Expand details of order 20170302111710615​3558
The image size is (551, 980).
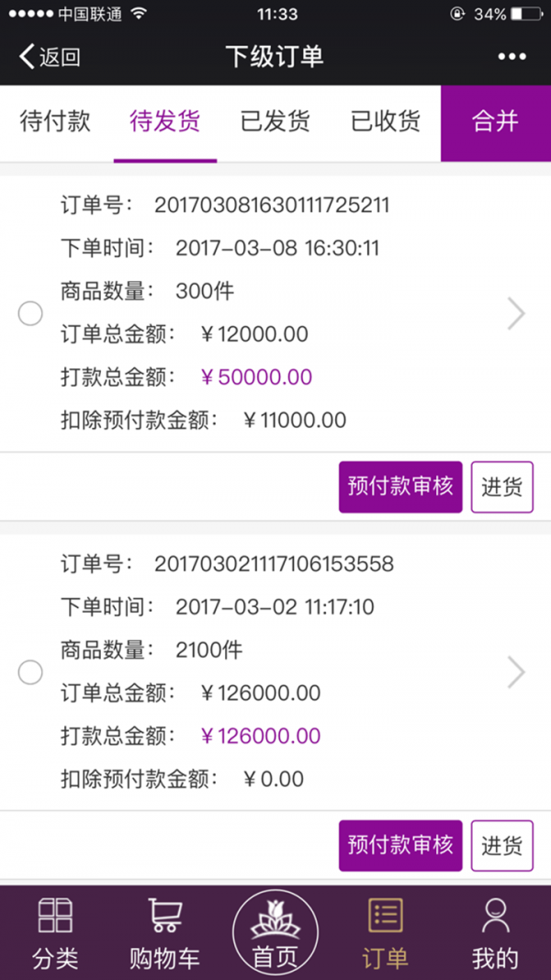point(516,672)
